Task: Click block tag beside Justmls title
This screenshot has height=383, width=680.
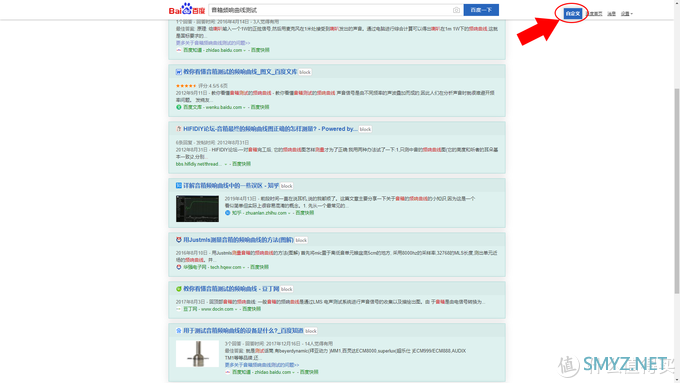Action: click(301, 240)
